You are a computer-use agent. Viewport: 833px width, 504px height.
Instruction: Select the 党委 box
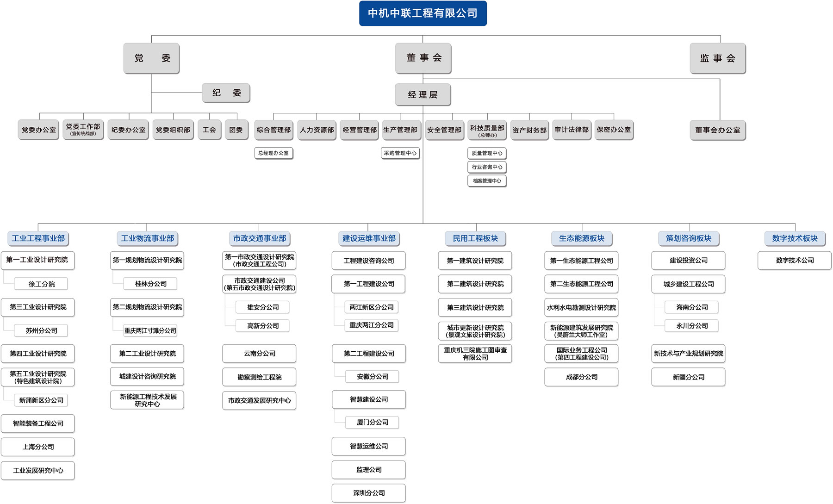[151, 58]
